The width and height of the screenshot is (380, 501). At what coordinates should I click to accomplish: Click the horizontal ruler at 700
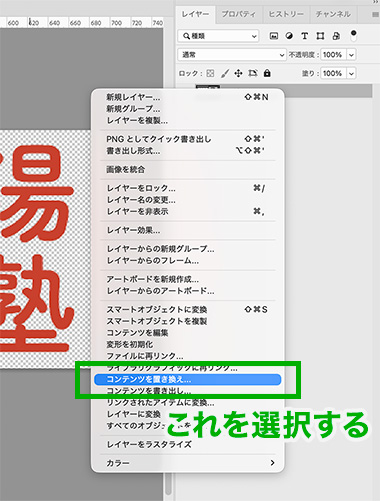pos(116,23)
